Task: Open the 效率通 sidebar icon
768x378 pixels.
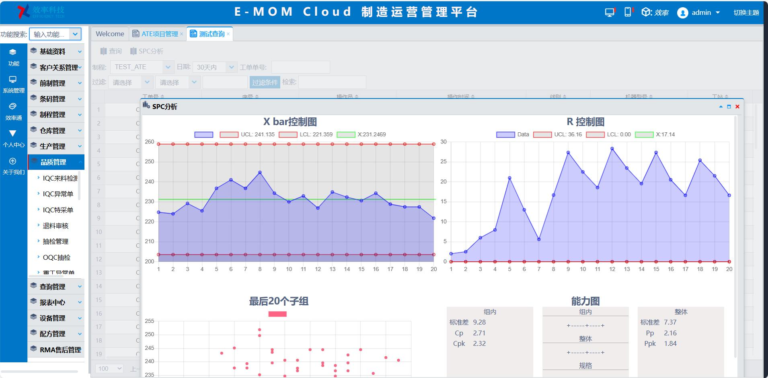Action: [13, 106]
